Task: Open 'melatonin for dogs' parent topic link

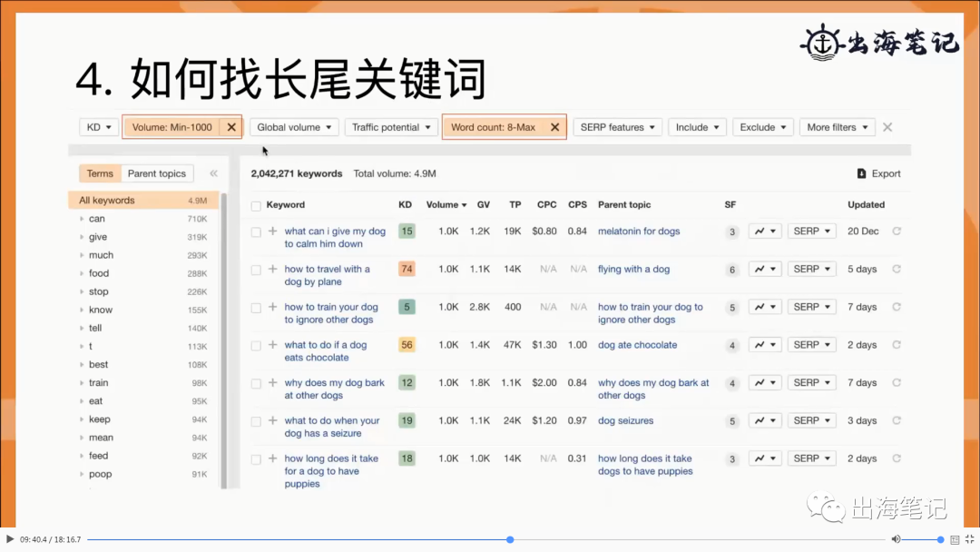Action: (639, 231)
